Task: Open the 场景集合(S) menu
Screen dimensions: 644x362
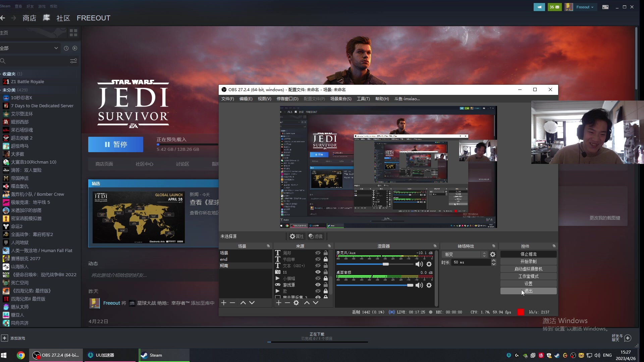Action: [x=340, y=99]
